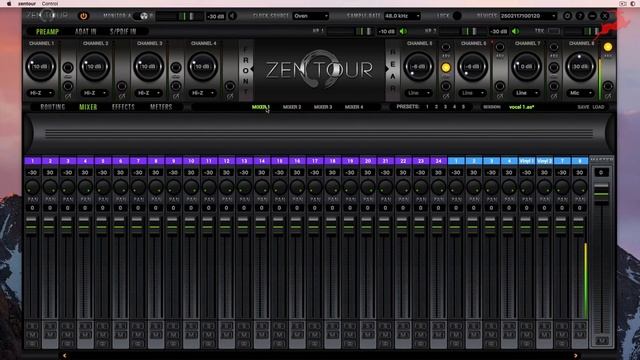
Task: Click the SAVE session button
Action: [x=583, y=107]
